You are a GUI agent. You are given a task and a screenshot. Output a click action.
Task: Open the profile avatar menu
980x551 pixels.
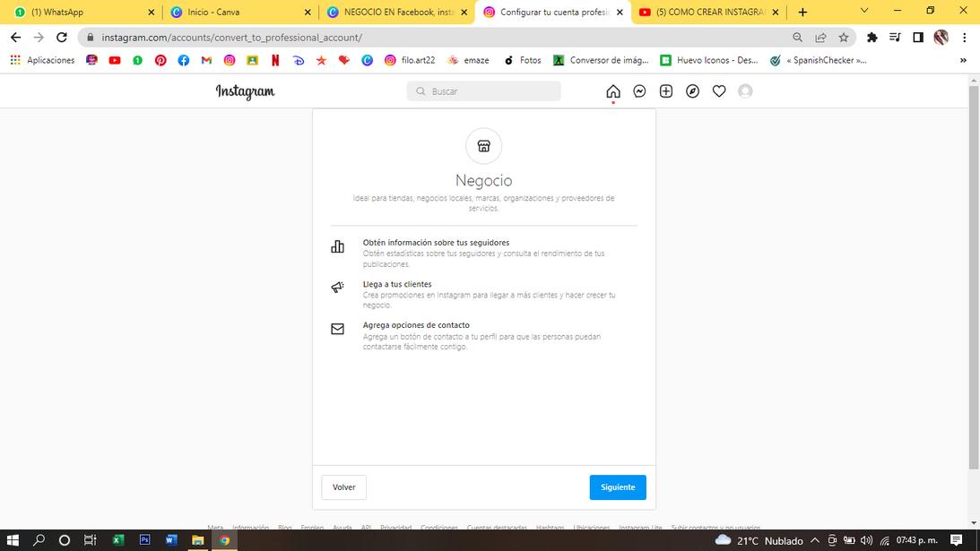click(745, 91)
